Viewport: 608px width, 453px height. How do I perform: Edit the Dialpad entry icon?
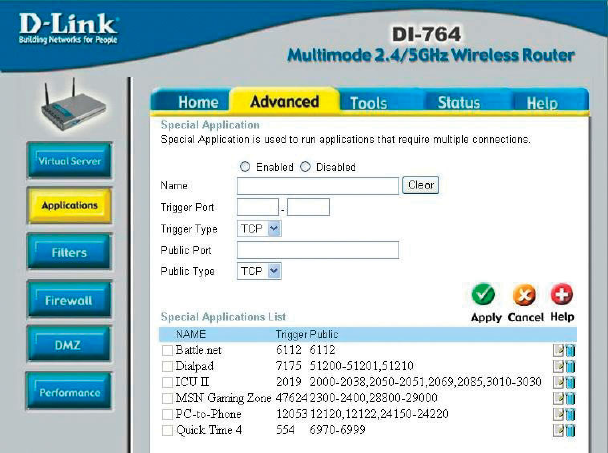[x=558, y=366]
